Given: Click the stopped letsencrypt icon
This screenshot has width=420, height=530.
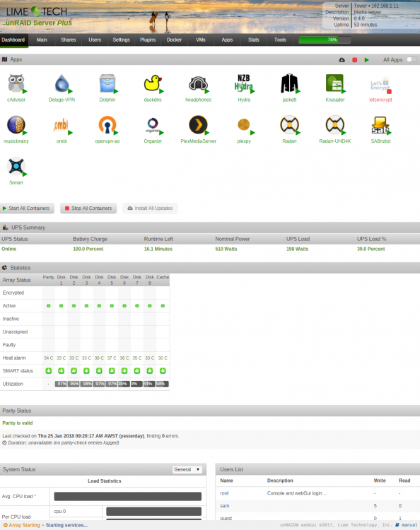Looking at the screenshot, I should pyautogui.click(x=380, y=83).
